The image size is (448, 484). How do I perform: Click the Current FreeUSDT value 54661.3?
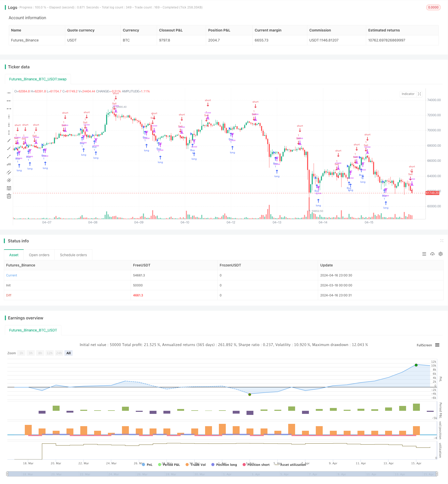tap(139, 275)
